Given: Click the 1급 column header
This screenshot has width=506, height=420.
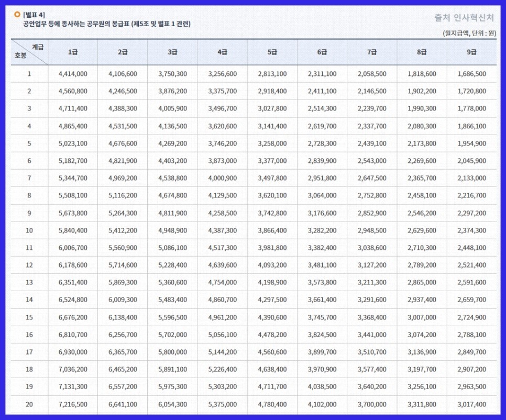Looking at the screenshot, I should tap(73, 52).
